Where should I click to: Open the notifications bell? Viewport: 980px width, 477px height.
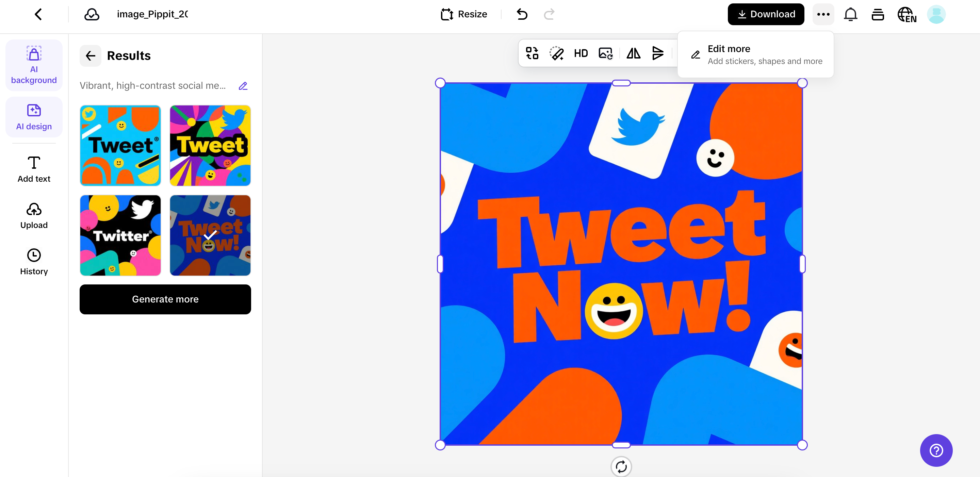point(850,14)
